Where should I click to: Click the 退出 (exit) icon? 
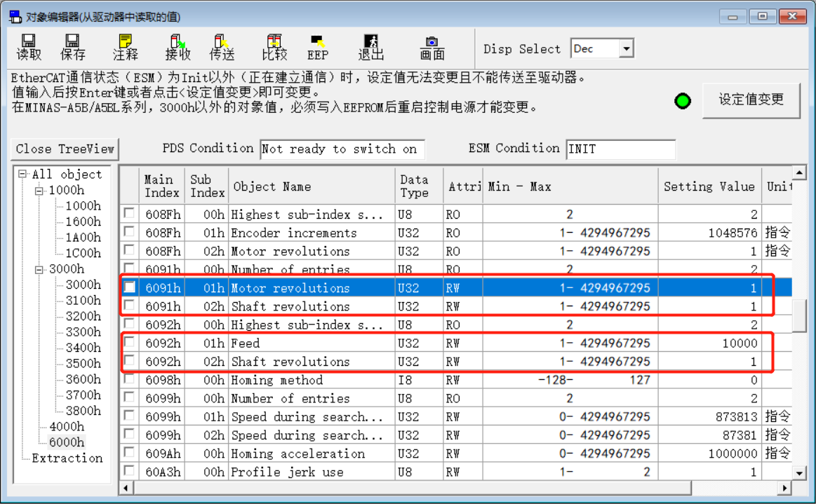370,48
